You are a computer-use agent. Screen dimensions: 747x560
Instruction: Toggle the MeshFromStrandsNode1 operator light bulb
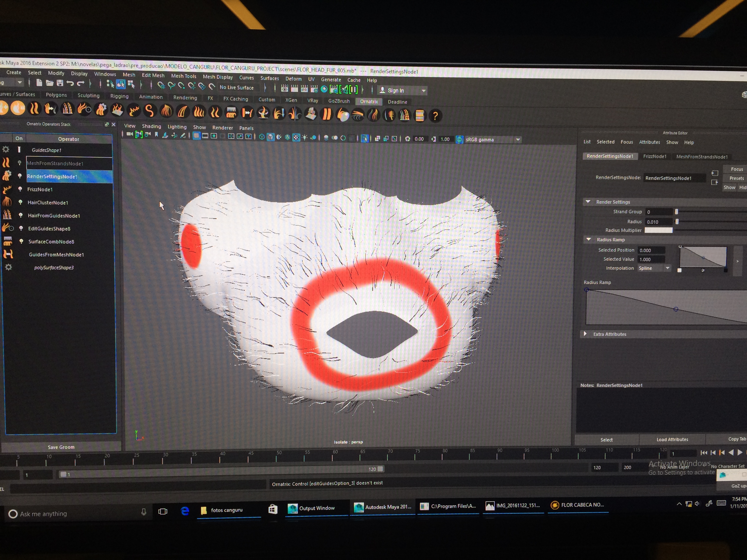[x=19, y=163]
